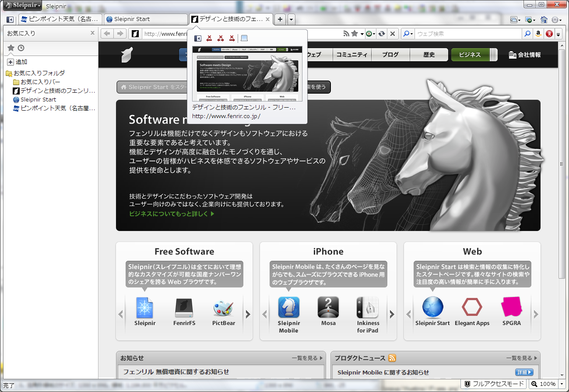This screenshot has height=392, width=569.
Task: Open the search engine selector dropdown
Action: (x=407, y=34)
